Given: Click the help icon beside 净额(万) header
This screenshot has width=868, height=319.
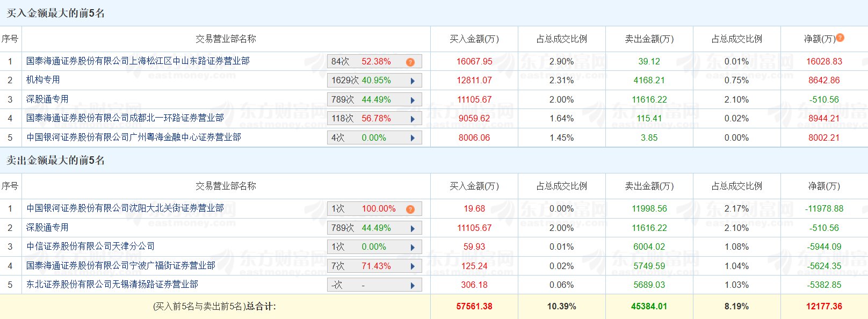Looking at the screenshot, I should pyautogui.click(x=841, y=38).
